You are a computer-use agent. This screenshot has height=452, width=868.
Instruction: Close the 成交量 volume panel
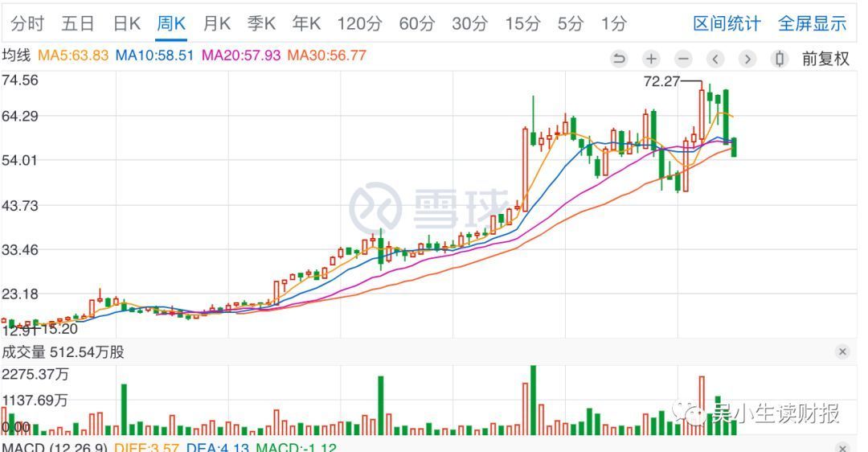point(842,351)
